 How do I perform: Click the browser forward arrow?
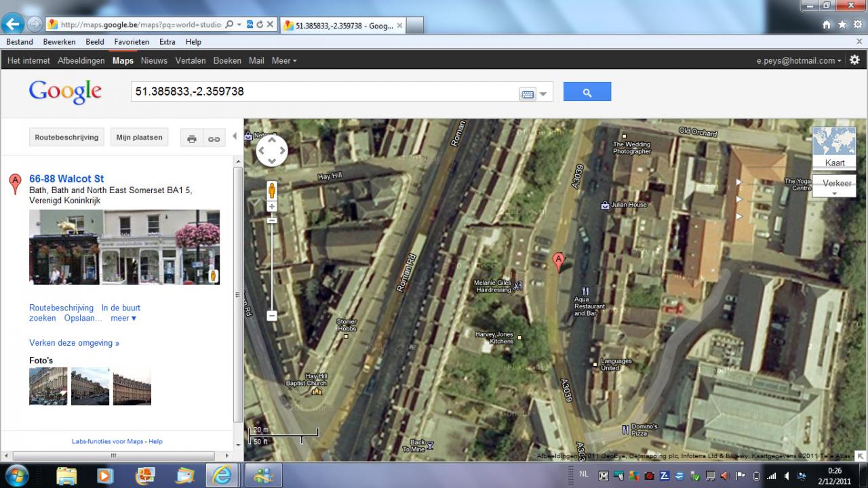[34, 24]
